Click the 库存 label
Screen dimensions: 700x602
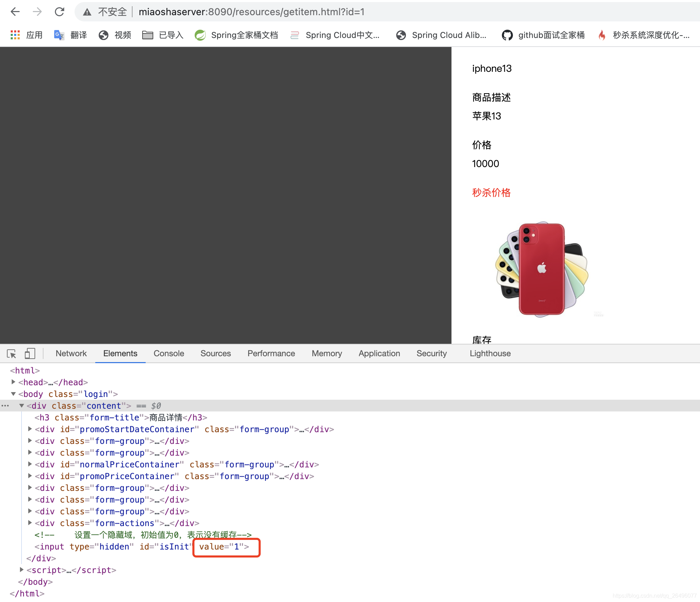tap(482, 340)
